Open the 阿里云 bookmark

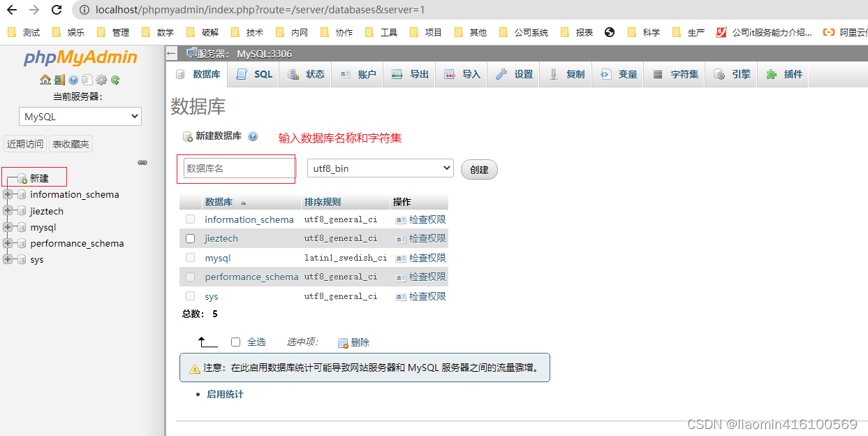coord(845,32)
